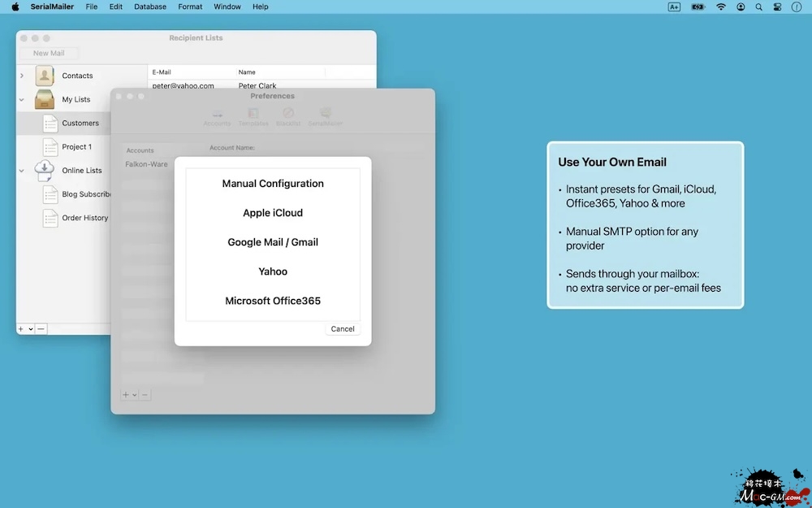Screen dimensions: 812x508
Task: Open the Database menu
Action: click(x=150, y=7)
